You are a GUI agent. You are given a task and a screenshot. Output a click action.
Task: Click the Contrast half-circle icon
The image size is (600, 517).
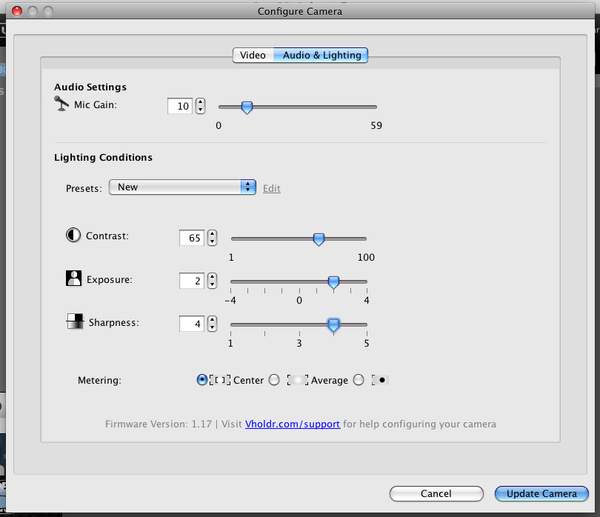pyautogui.click(x=73, y=235)
